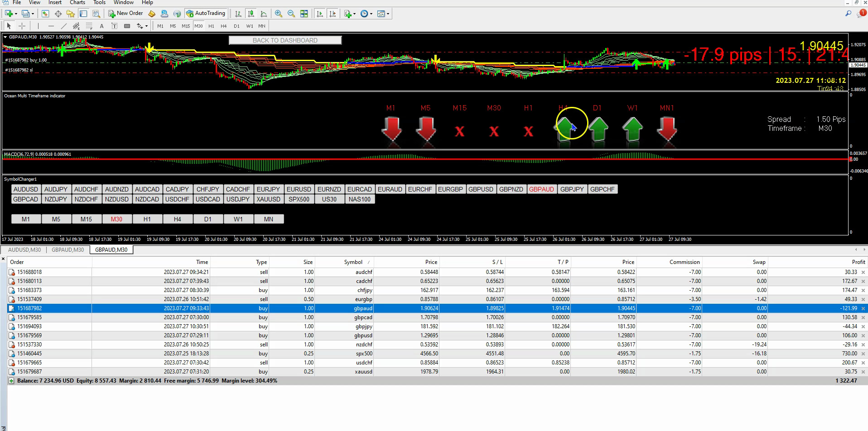Close the gbpaud order with the X
The image size is (868, 431).
pyautogui.click(x=863, y=308)
